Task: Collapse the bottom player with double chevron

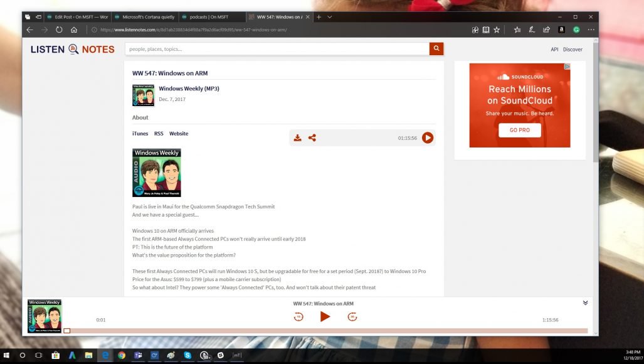Action: pyautogui.click(x=585, y=302)
